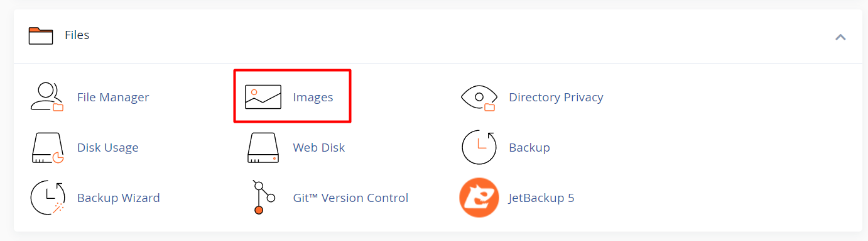Click the Web Disk drive icon
Image resolution: width=868 pixels, height=241 pixels.
tap(264, 148)
